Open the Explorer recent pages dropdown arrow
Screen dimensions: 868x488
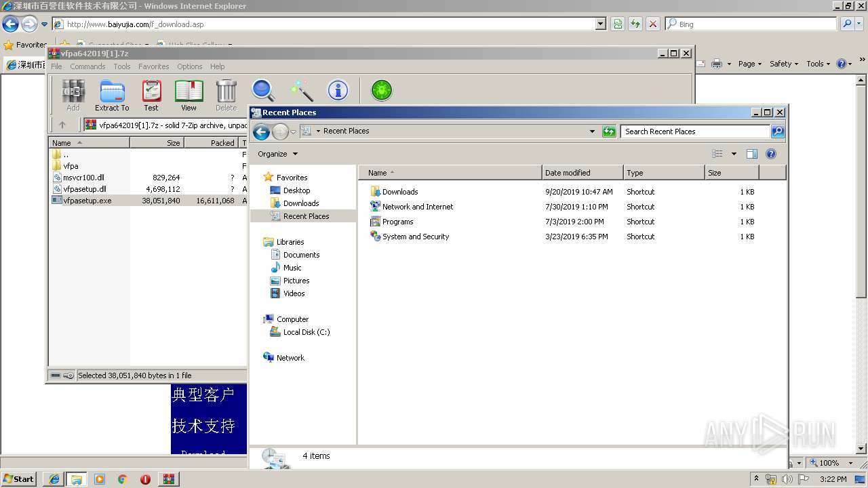294,131
